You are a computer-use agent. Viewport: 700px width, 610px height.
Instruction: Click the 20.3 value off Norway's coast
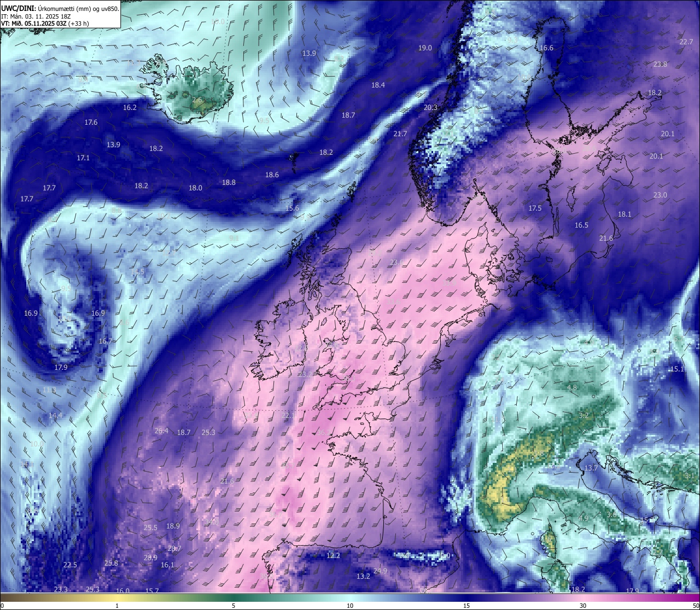[x=430, y=108]
